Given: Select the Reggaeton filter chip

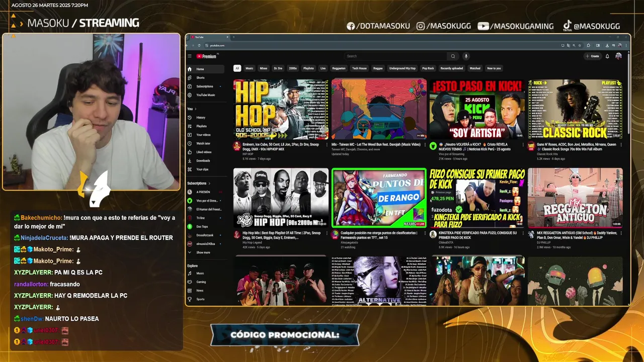Looking at the screenshot, I should tap(339, 68).
